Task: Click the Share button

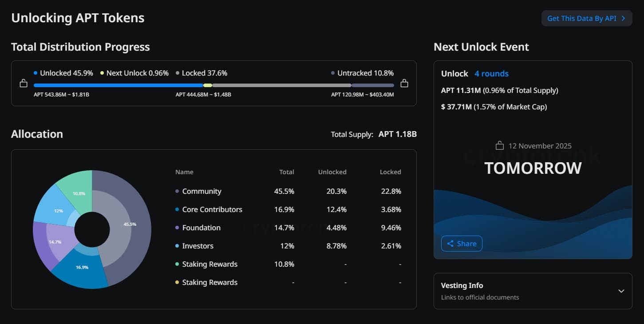Action: coord(462,244)
